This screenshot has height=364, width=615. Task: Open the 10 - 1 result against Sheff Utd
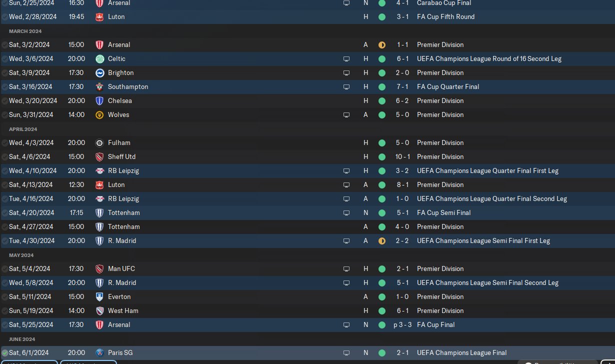tap(402, 156)
